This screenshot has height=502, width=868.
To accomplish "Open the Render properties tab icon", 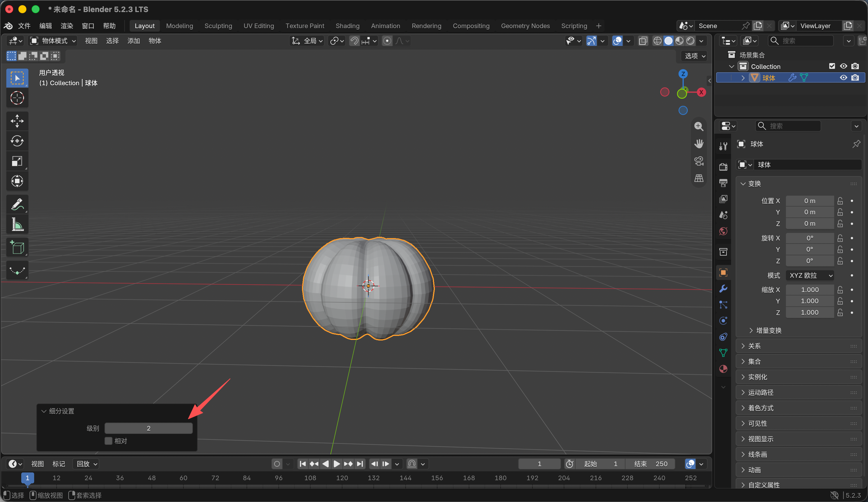I will (723, 167).
